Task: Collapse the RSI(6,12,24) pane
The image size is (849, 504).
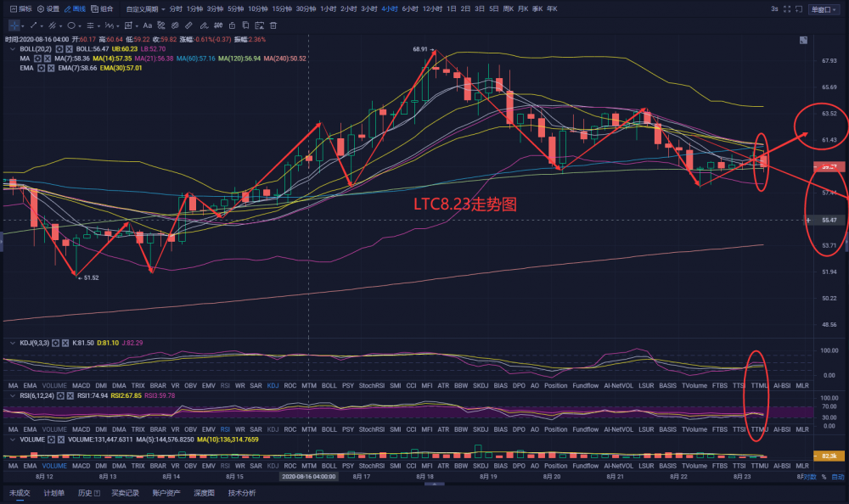Action: tap(13, 395)
